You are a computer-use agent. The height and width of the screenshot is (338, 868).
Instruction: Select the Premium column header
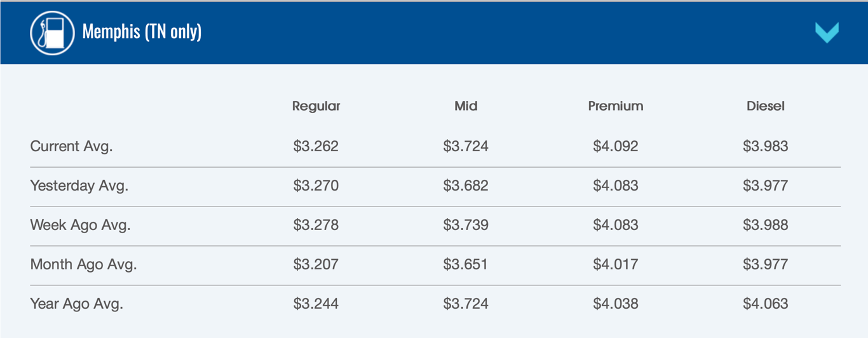point(616,106)
